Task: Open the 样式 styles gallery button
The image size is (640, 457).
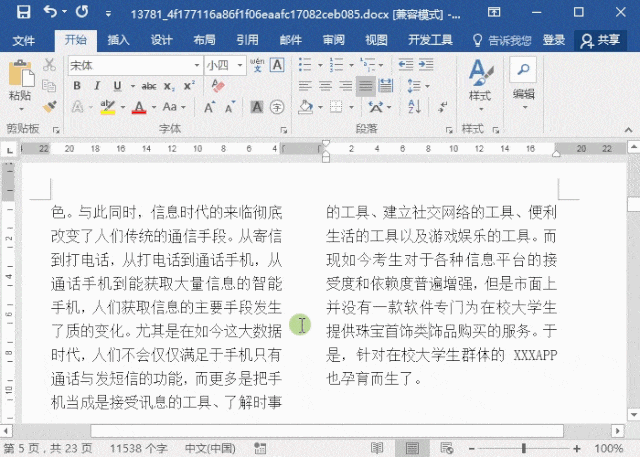Action: 480,85
